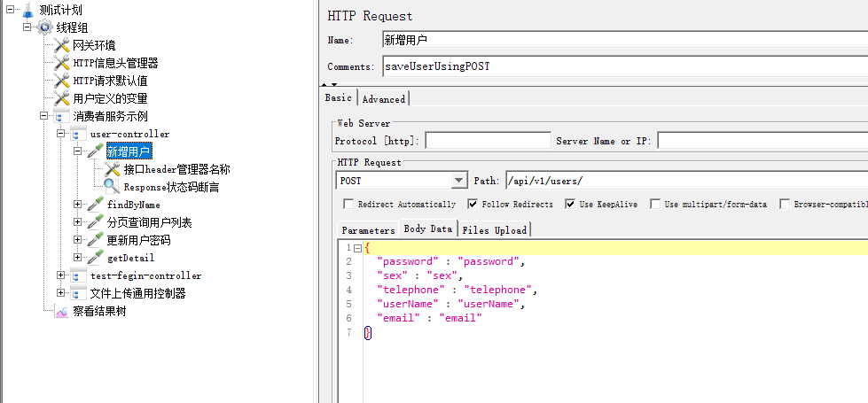Click the Protocol [http] input field
Viewport: 868px width, 403px height.
coord(488,141)
